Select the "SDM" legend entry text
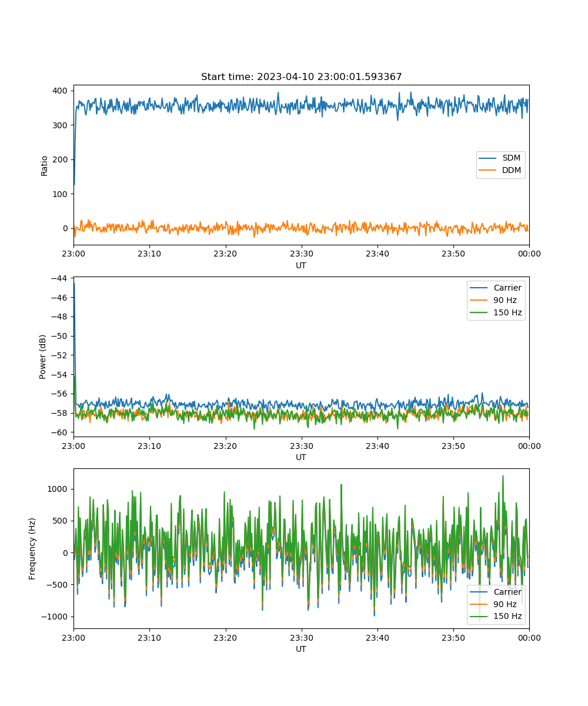 pos(512,158)
